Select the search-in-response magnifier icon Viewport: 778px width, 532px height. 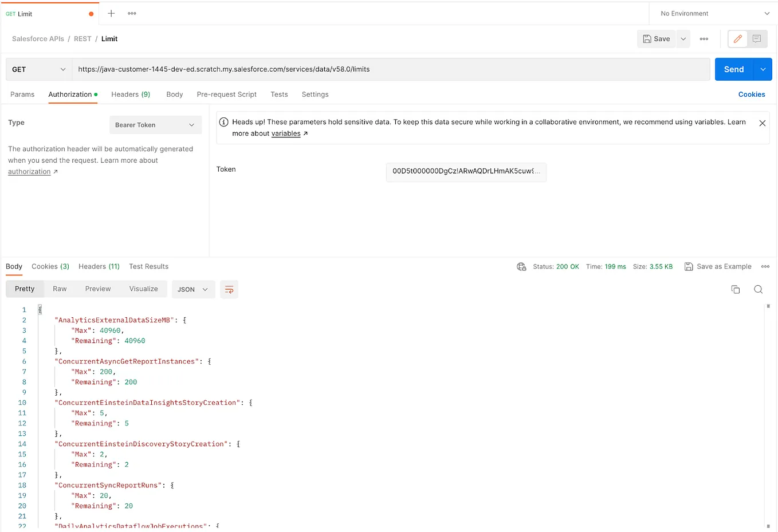tap(759, 290)
